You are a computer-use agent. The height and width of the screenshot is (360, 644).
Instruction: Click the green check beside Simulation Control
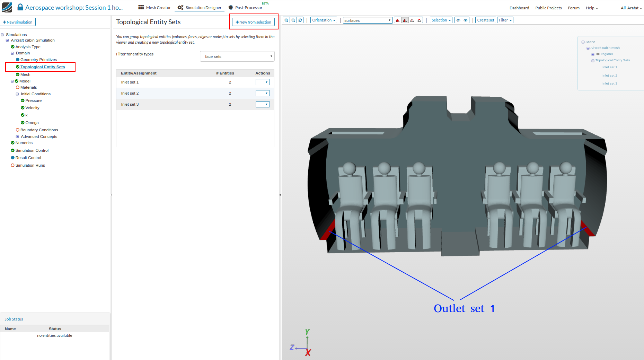tap(13, 150)
